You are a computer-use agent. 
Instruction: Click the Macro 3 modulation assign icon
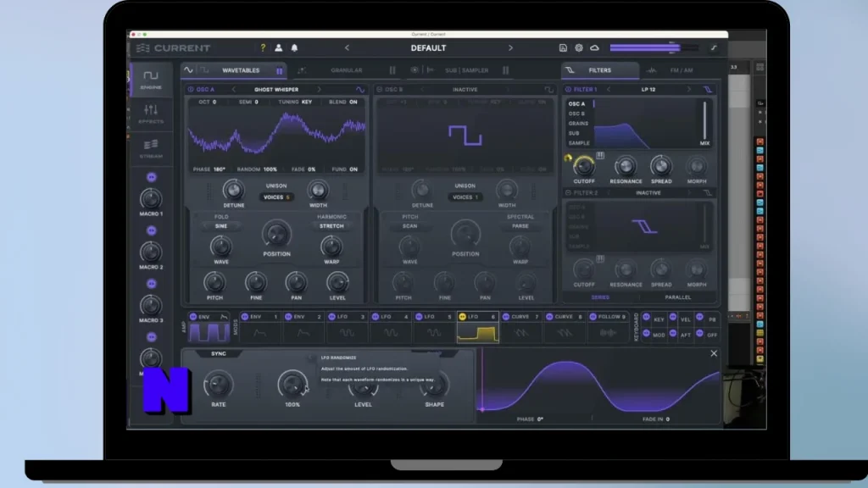pos(151,283)
